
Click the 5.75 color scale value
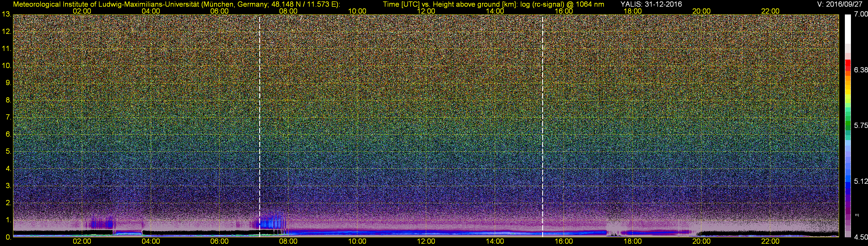pos(861,125)
